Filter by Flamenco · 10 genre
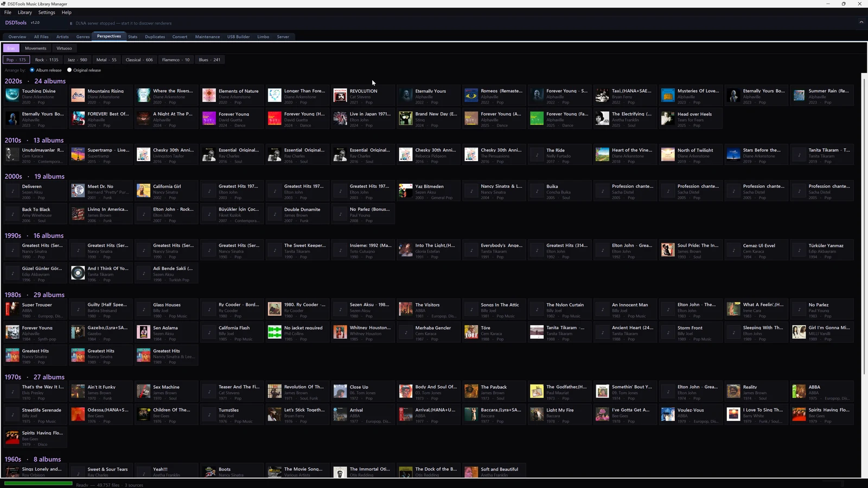The image size is (868, 488). click(x=176, y=60)
